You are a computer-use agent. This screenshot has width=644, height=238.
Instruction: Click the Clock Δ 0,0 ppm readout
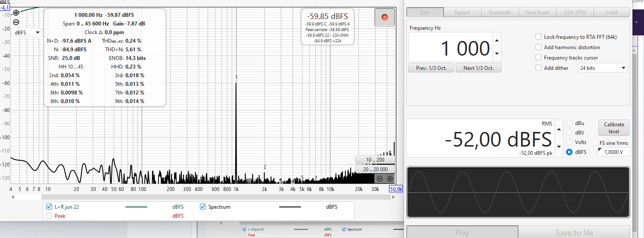pos(105,32)
